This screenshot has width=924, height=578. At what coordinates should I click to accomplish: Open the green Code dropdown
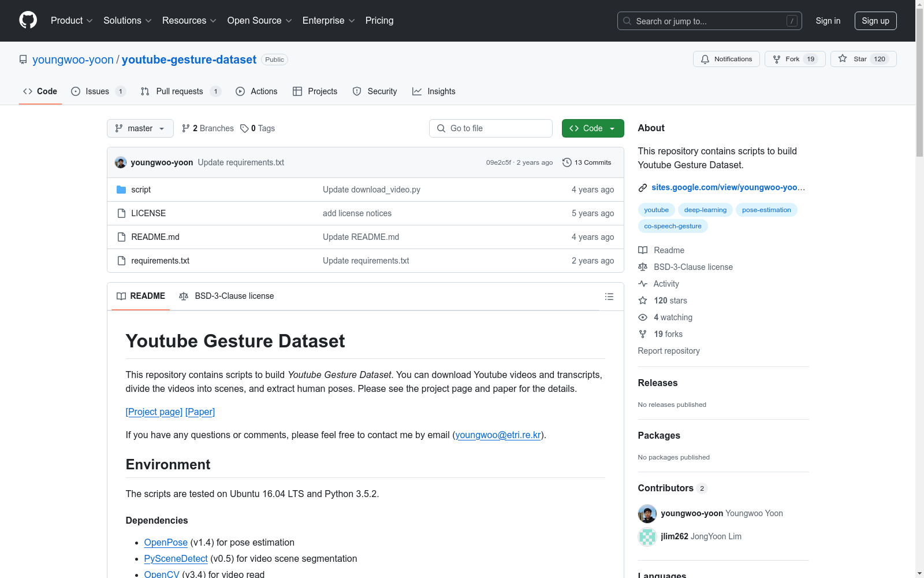coord(593,128)
